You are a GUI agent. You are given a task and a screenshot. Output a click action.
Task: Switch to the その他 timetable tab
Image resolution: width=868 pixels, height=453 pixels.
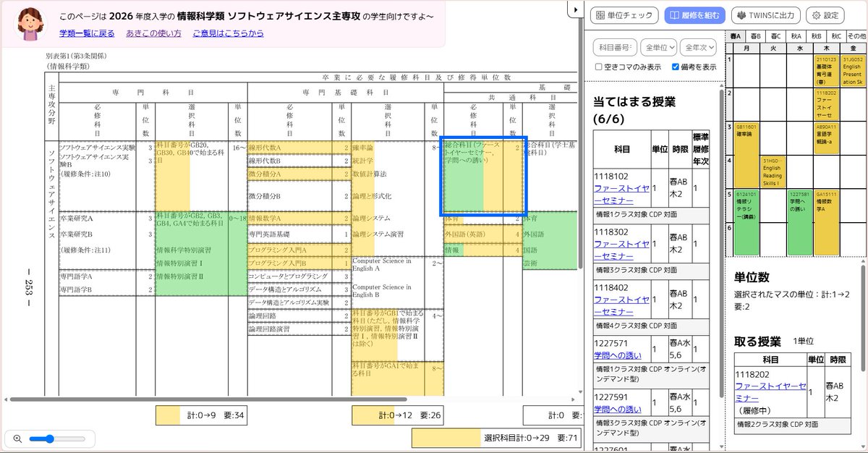coord(856,35)
